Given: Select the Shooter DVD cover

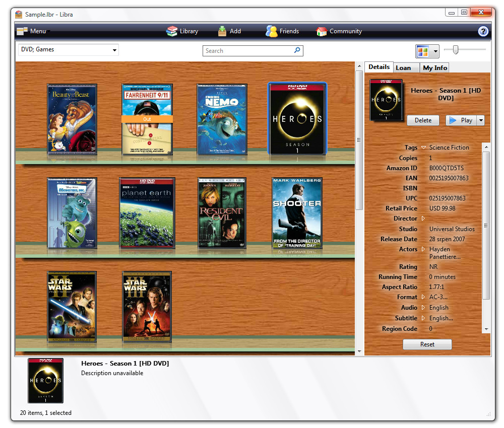Looking at the screenshot, I should (x=297, y=213).
